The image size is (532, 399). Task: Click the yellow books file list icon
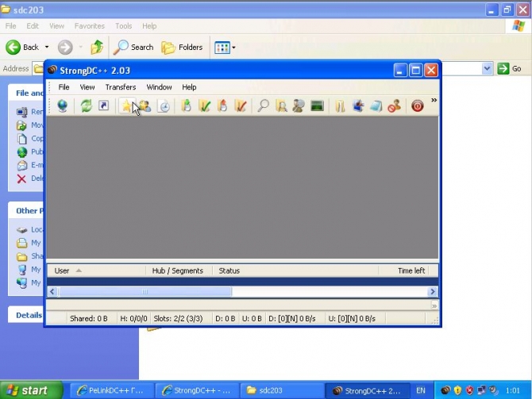click(x=340, y=106)
